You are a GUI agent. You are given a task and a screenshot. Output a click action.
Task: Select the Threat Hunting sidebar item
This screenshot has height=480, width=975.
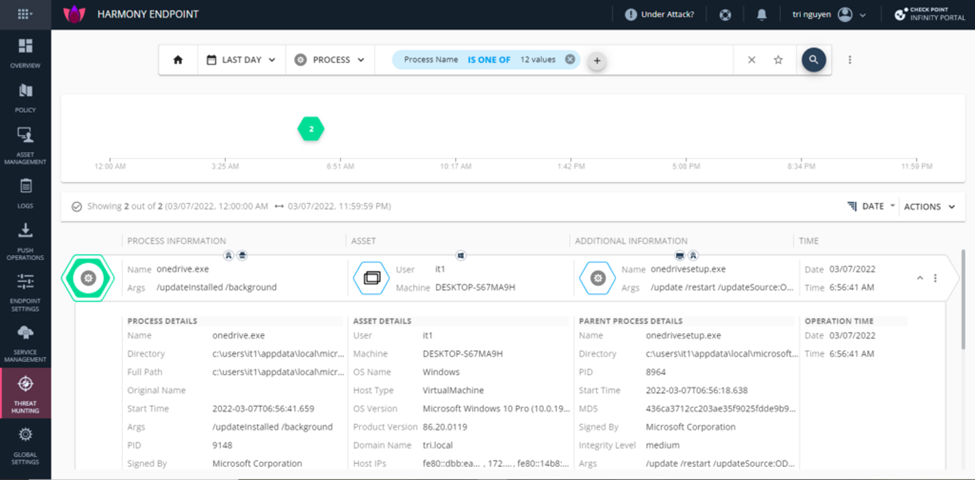click(x=25, y=394)
